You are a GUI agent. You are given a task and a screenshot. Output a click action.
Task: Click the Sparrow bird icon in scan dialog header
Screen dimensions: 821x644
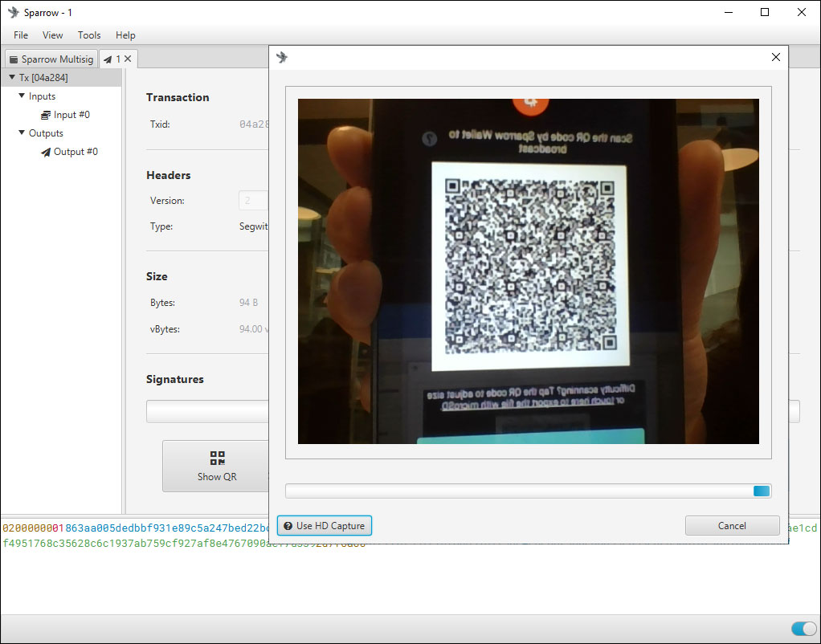[282, 57]
